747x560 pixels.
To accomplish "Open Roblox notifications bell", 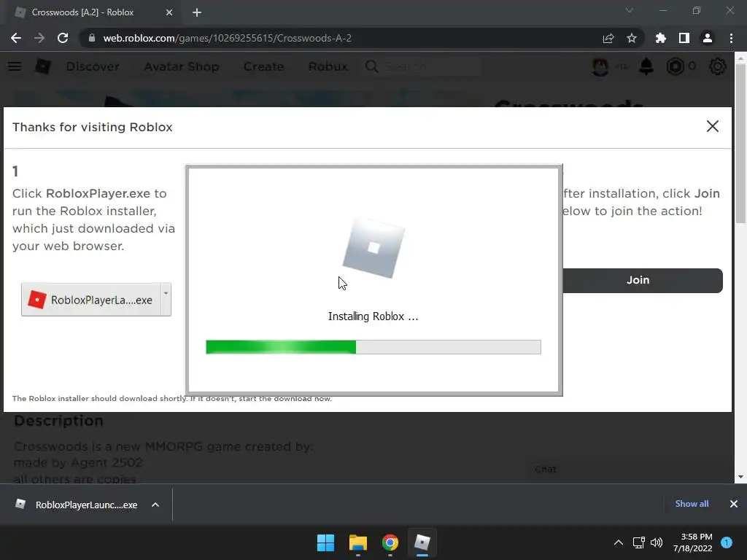I will point(646,66).
